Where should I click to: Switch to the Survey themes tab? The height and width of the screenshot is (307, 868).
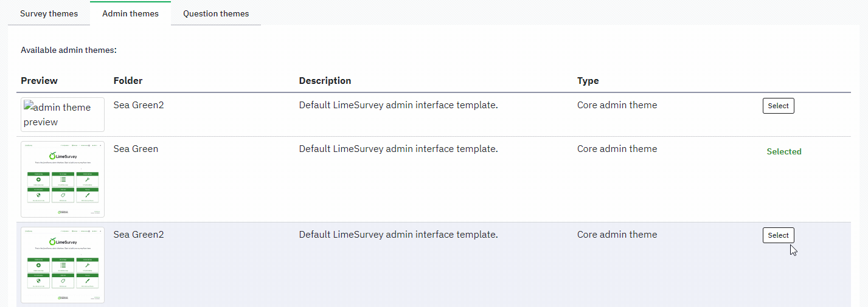(49, 13)
